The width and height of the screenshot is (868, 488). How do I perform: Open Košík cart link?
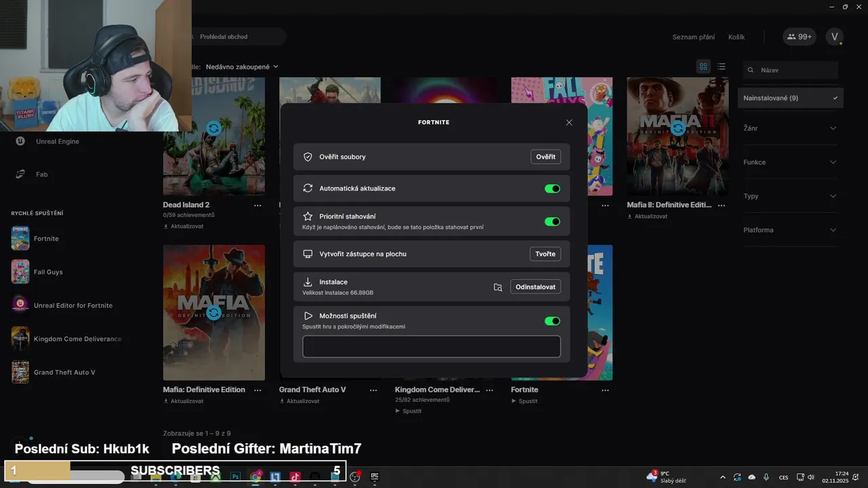[736, 37]
